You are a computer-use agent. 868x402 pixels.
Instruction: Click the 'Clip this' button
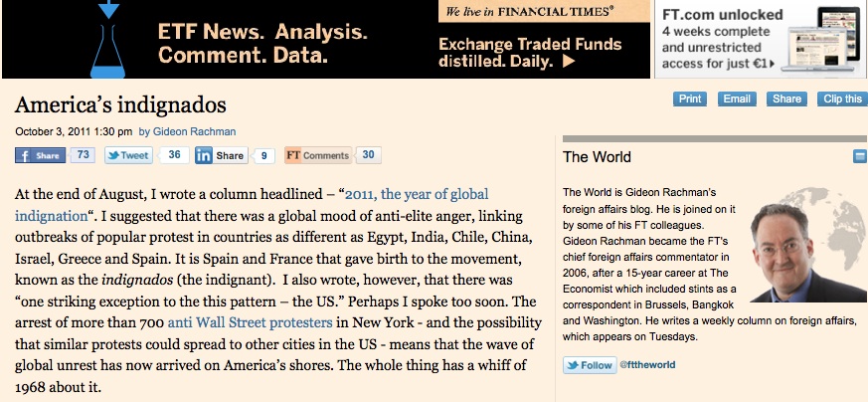click(x=841, y=99)
